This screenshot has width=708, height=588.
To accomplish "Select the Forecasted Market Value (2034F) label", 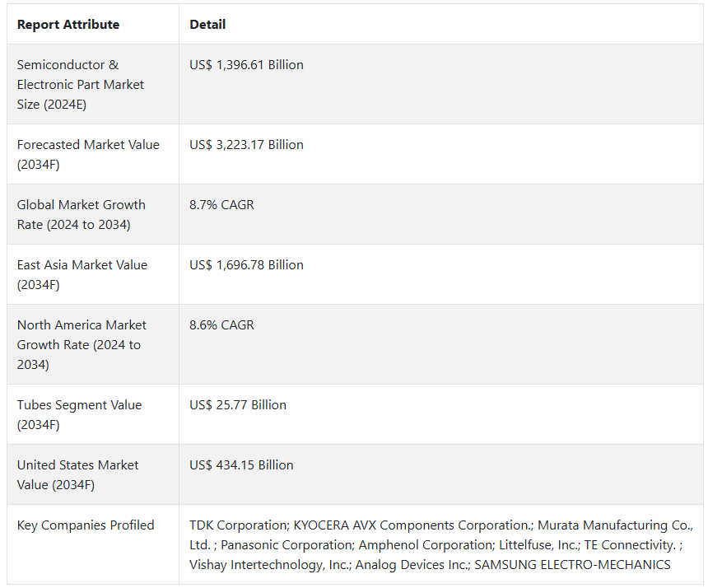I will 88,155.
